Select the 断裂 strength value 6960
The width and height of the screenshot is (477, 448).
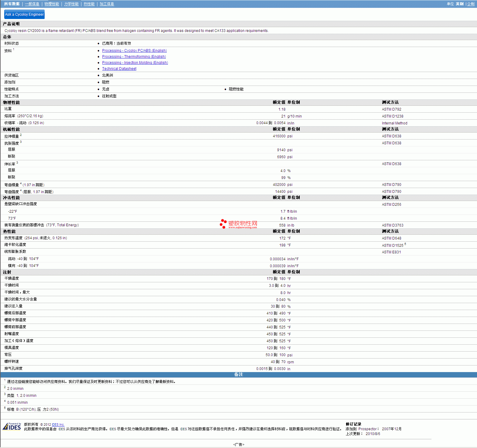[x=281, y=157]
